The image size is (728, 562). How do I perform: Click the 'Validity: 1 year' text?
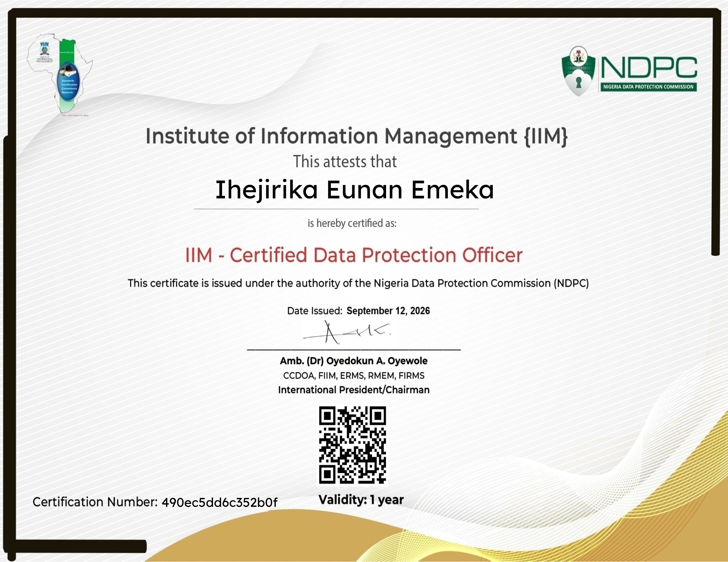pos(361,500)
